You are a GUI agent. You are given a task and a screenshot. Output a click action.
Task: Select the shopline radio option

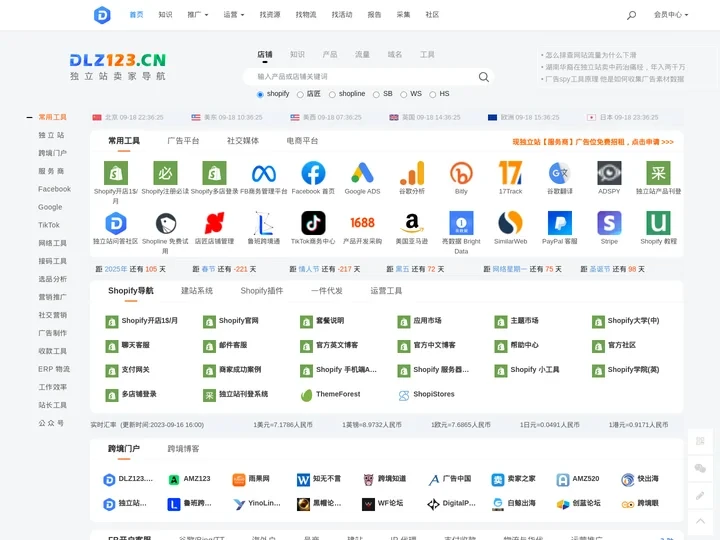(x=332, y=94)
